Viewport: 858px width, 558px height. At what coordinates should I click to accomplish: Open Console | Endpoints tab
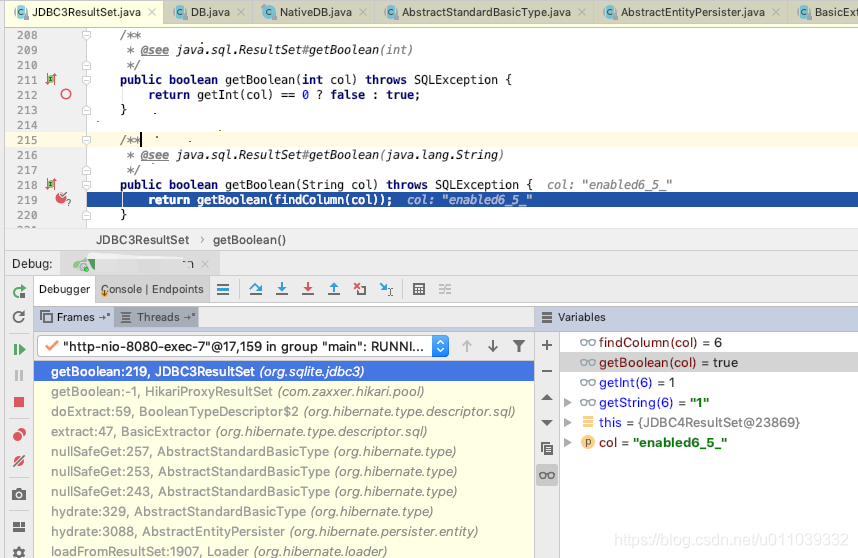[x=152, y=289]
